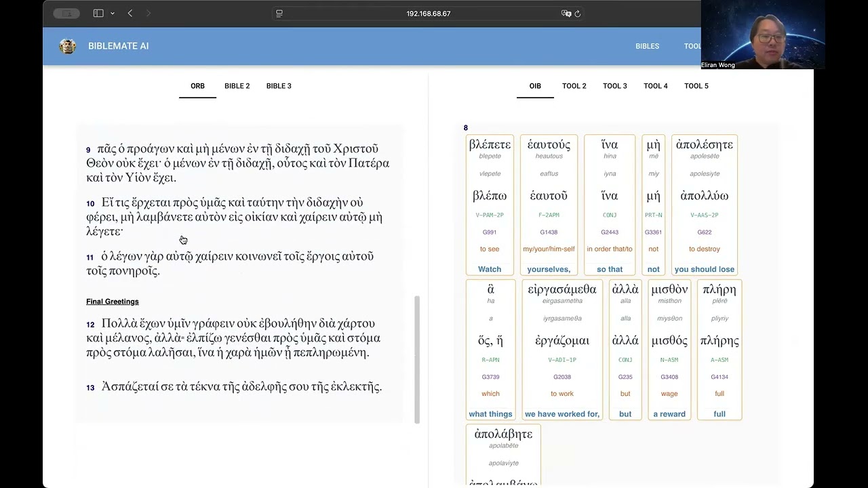The width and height of the screenshot is (868, 488).
Task: Click Strong's number G991
Action: 490,232
